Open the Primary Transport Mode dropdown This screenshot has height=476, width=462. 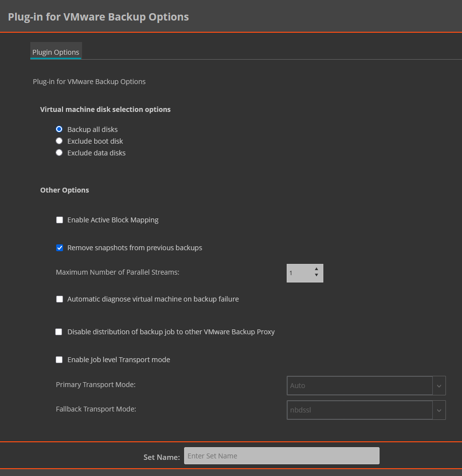tap(360, 386)
